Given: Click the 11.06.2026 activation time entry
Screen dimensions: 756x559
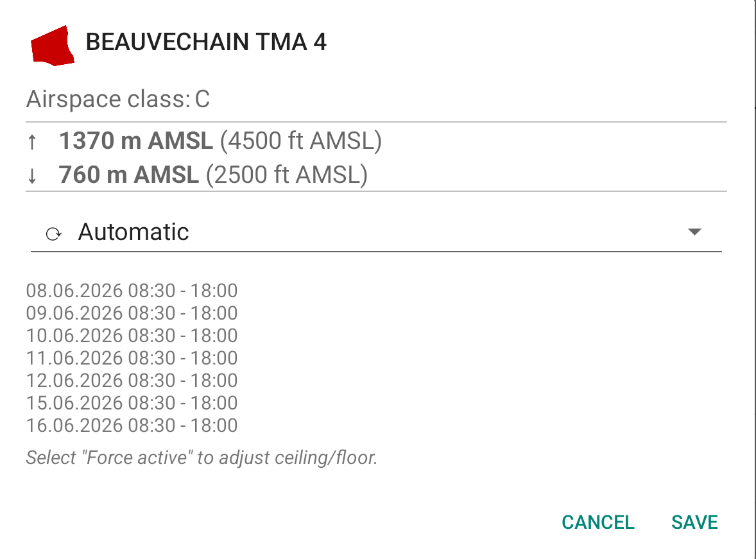Looking at the screenshot, I should click(x=132, y=358).
